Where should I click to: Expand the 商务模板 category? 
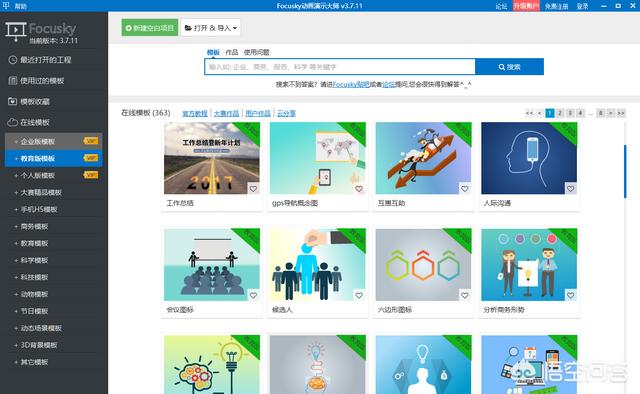pyautogui.click(x=53, y=226)
